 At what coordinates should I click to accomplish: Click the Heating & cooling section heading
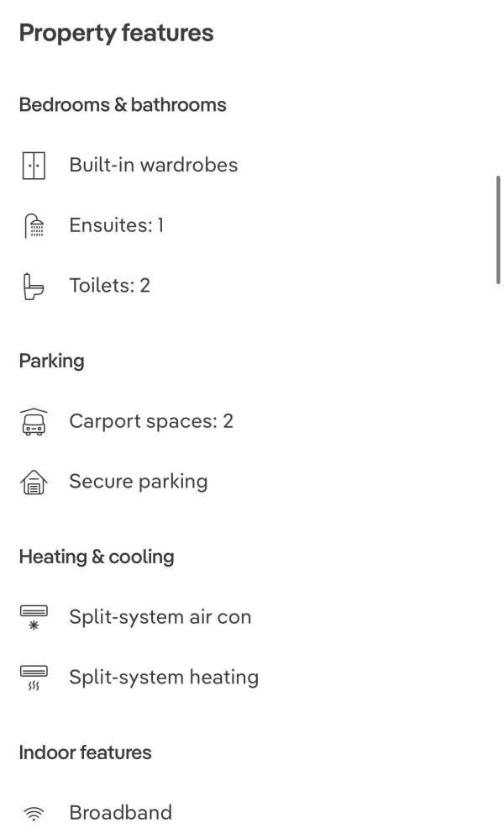[x=97, y=557]
